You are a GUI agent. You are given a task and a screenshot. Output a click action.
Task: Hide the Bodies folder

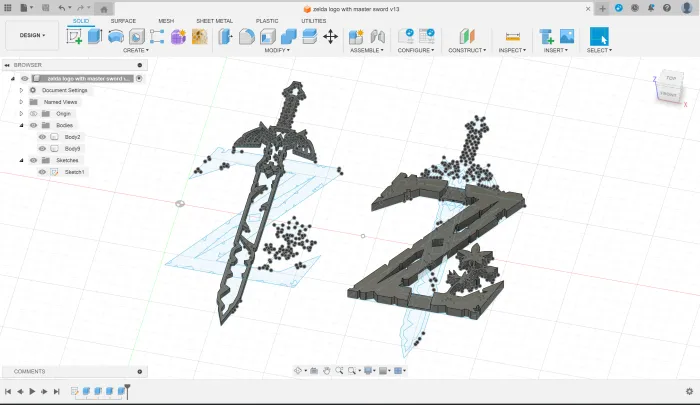(x=33, y=125)
